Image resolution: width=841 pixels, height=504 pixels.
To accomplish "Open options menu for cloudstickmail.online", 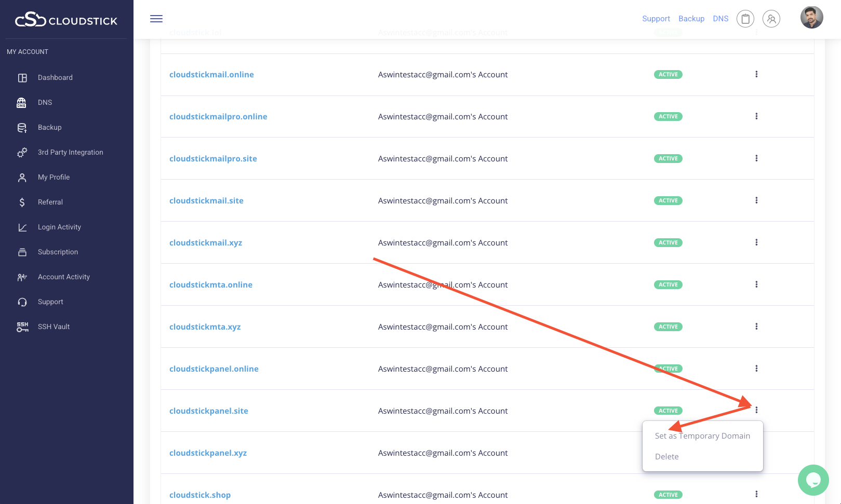I will click(x=756, y=74).
